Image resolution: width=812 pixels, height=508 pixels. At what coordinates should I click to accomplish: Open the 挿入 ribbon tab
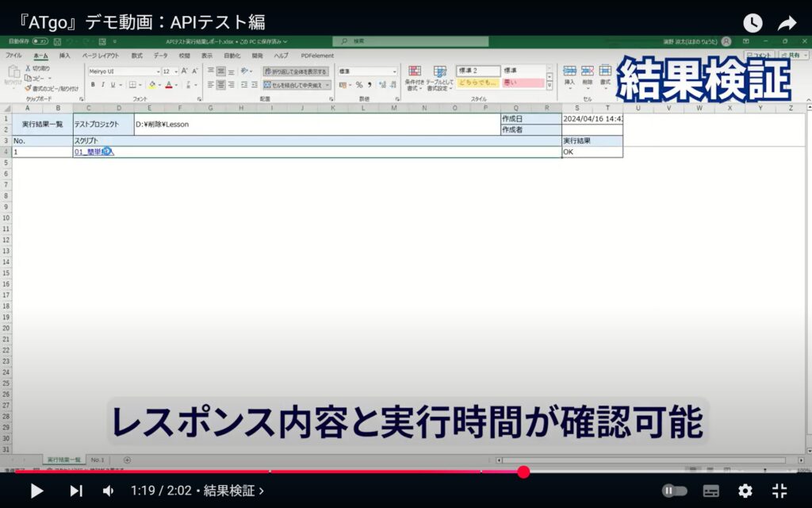pyautogui.click(x=65, y=56)
